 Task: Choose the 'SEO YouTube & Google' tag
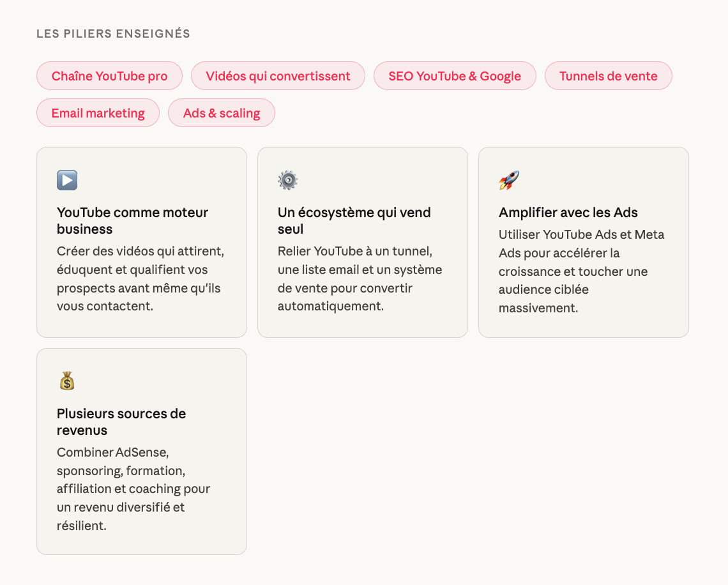point(454,76)
